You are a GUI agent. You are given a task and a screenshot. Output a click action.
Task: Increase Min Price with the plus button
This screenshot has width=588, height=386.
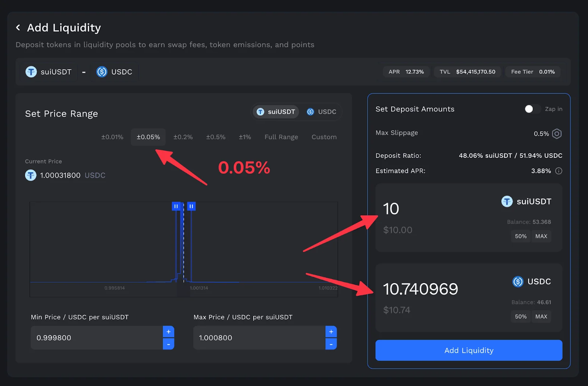coord(168,332)
